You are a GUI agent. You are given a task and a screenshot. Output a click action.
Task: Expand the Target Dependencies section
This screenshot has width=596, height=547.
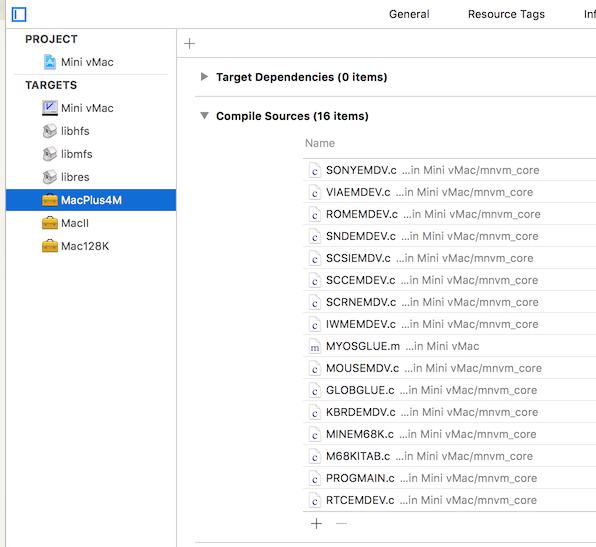coord(204,77)
